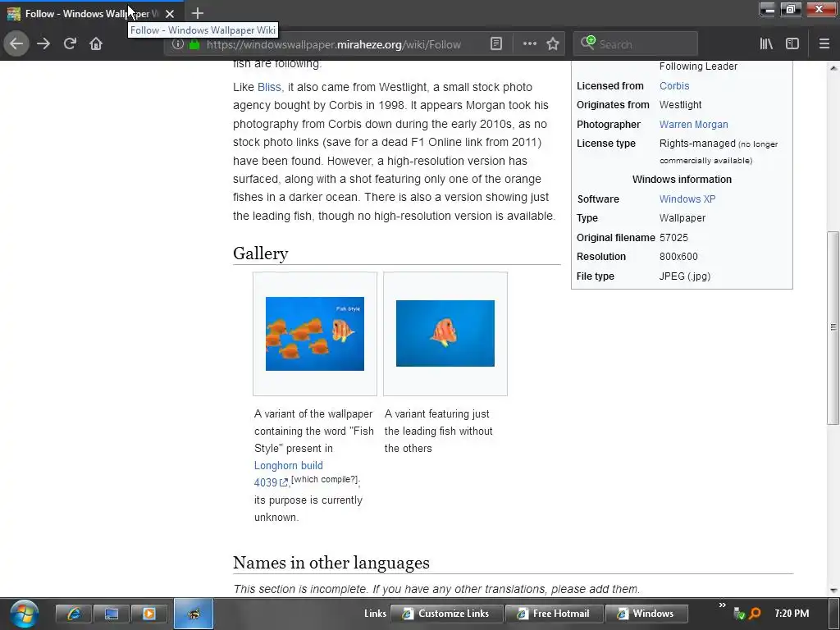Click the scrollbar up arrow
Screen dimensions: 840x630
(833, 68)
